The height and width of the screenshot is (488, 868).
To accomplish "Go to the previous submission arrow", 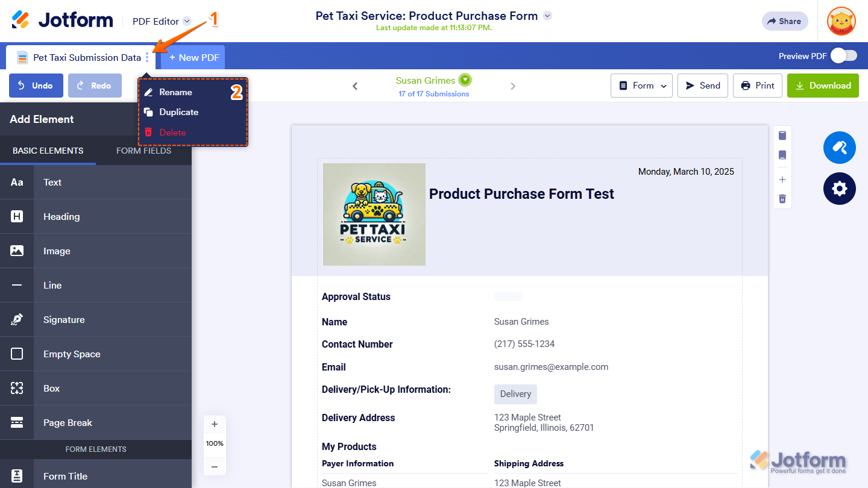I will [x=355, y=86].
